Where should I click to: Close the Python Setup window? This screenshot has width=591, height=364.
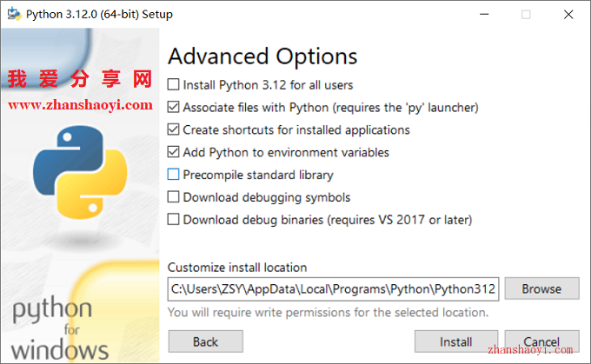tap(568, 14)
